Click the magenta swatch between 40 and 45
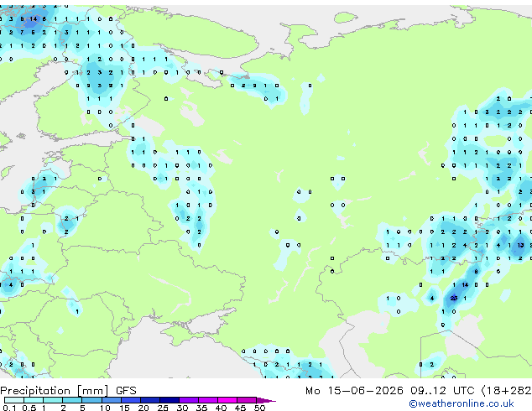The image size is (532, 411). [227, 400]
